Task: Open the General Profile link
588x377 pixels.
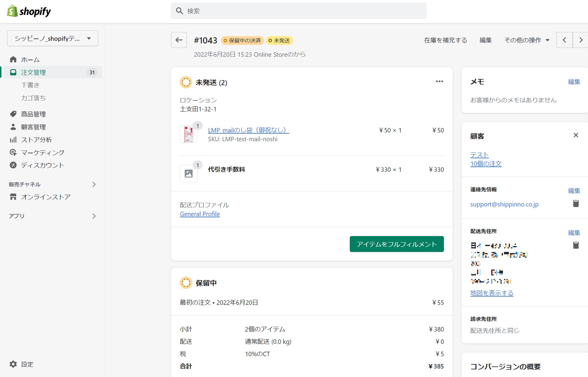Action: click(x=200, y=214)
